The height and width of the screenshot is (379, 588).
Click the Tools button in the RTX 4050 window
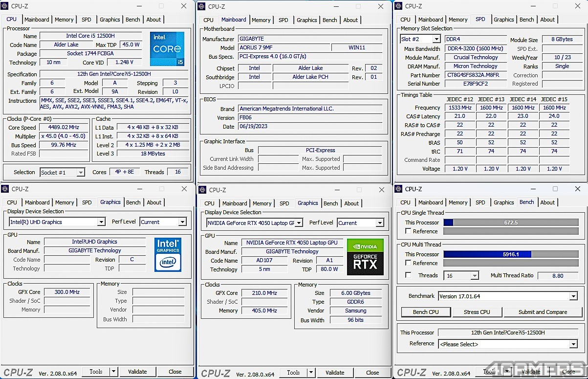pyautogui.click(x=293, y=373)
